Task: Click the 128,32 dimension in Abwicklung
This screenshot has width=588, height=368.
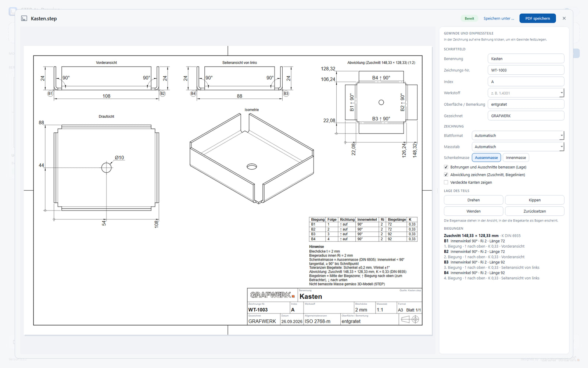Action: 328,69
